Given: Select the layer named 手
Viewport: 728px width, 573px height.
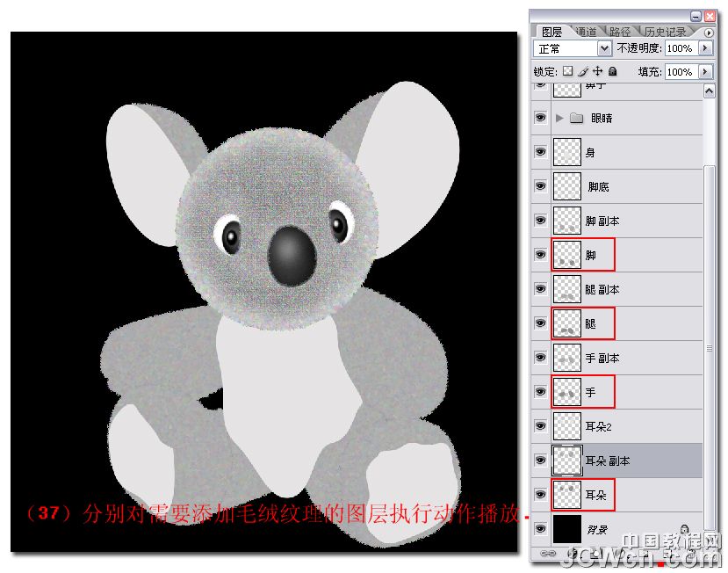Looking at the screenshot, I should click(591, 393).
